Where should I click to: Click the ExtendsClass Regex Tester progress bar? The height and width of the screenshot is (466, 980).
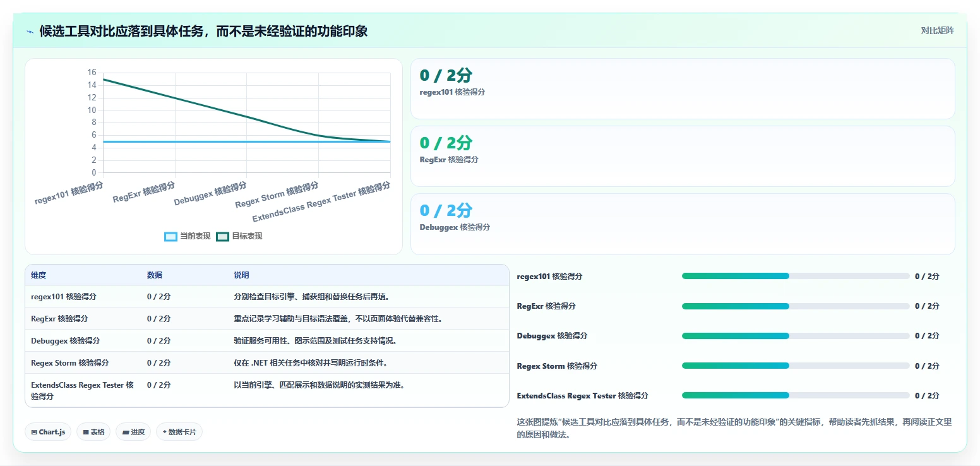pos(796,395)
